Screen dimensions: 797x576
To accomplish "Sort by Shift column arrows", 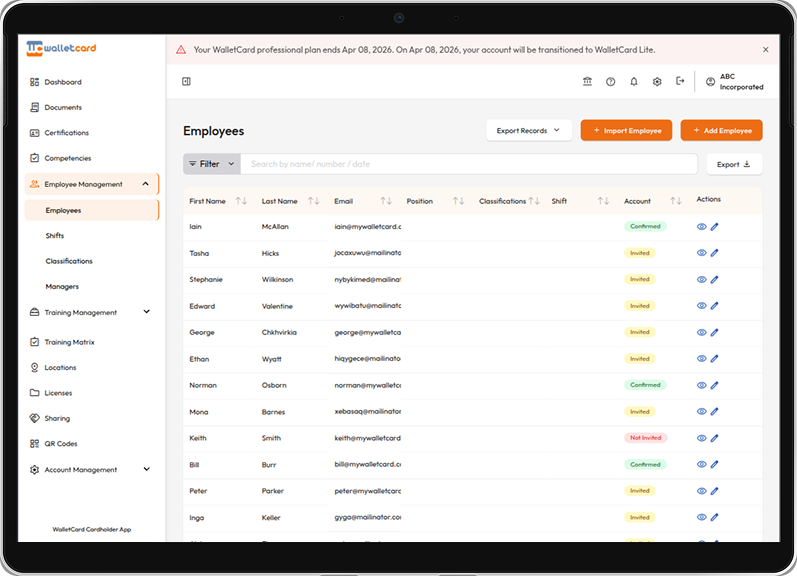I will pos(603,201).
